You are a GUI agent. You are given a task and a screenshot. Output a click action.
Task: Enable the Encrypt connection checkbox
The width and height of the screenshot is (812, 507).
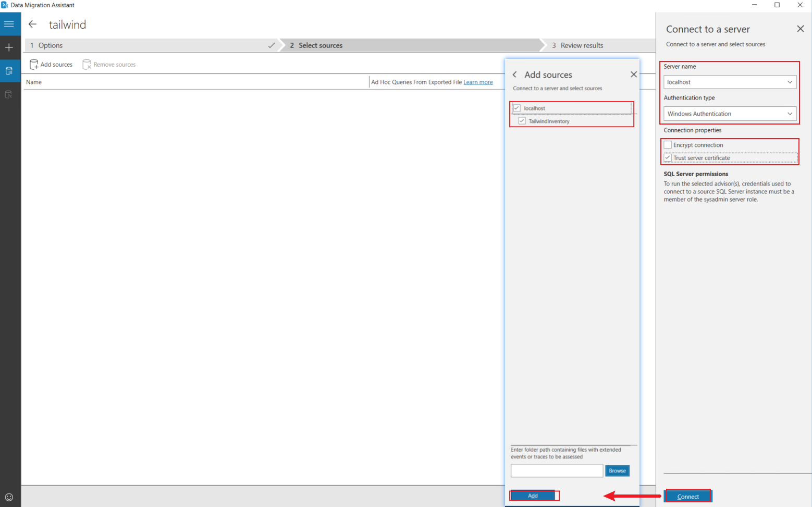[x=668, y=145]
